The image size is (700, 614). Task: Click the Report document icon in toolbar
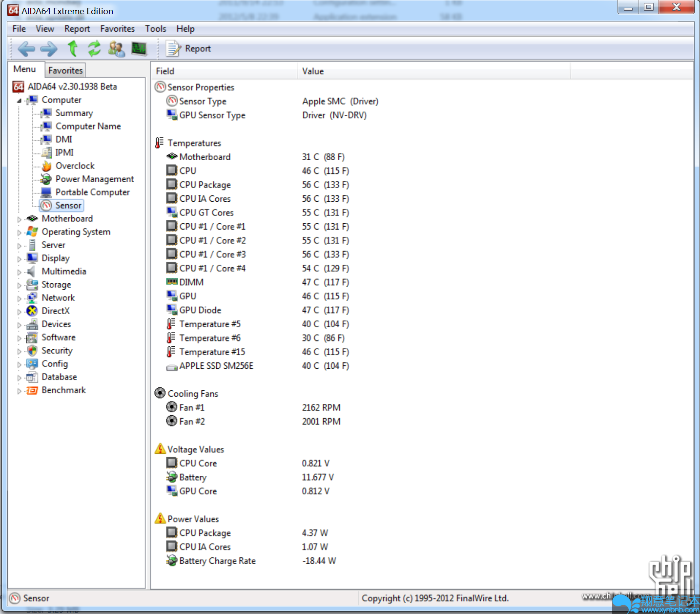pyautogui.click(x=173, y=48)
